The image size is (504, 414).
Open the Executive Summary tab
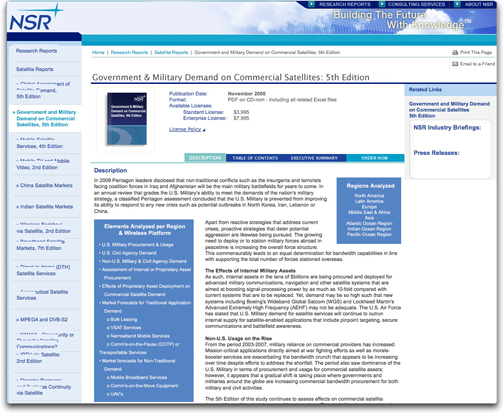(314, 158)
